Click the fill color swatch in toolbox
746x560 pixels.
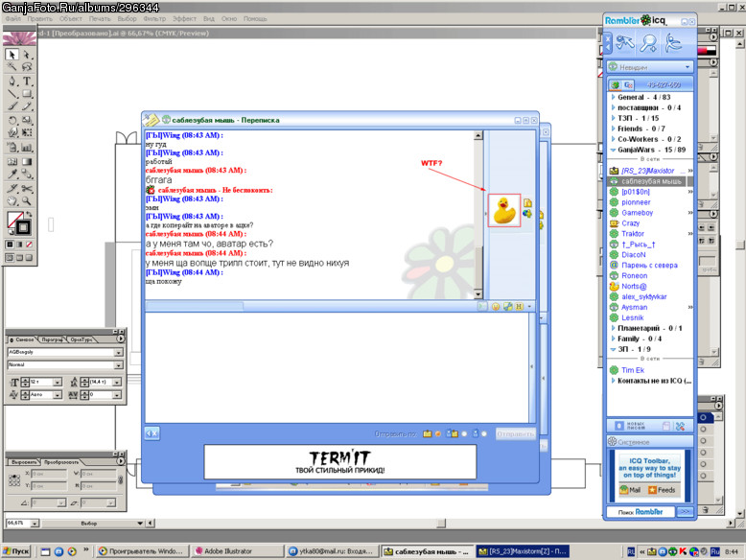[x=14, y=220]
